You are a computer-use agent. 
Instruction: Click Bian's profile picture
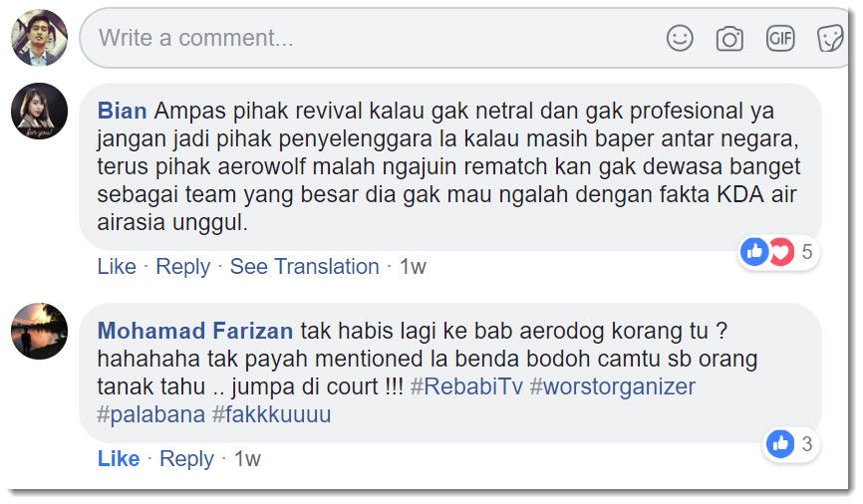tap(39, 111)
